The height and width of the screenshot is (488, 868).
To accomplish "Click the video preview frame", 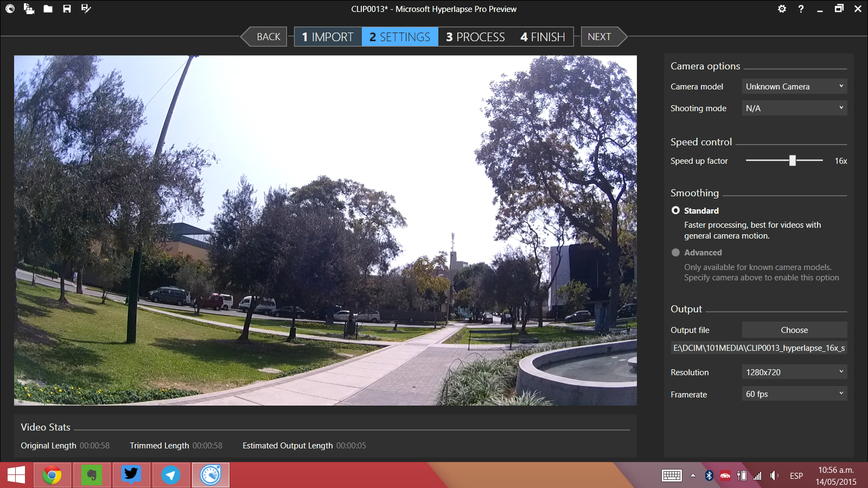I will (325, 230).
